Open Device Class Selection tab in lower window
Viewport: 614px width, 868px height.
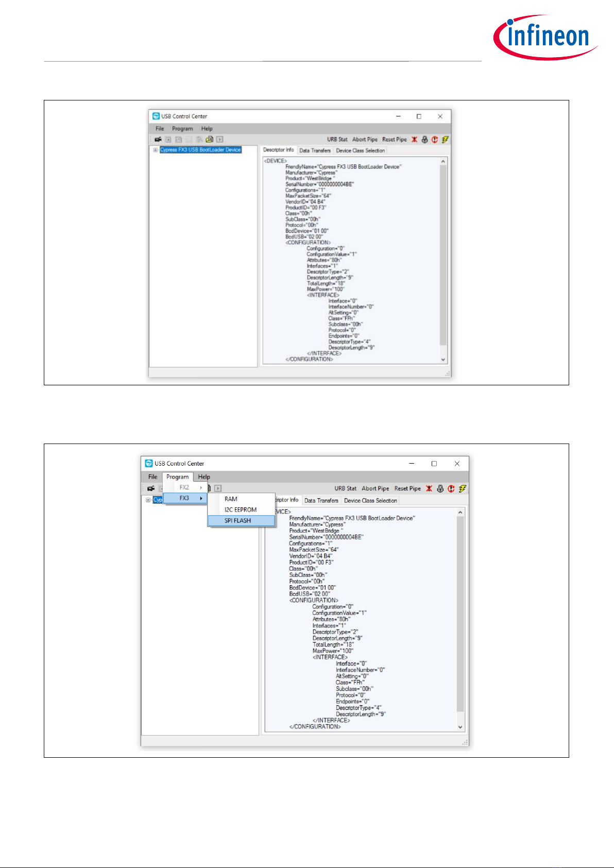coord(370,501)
